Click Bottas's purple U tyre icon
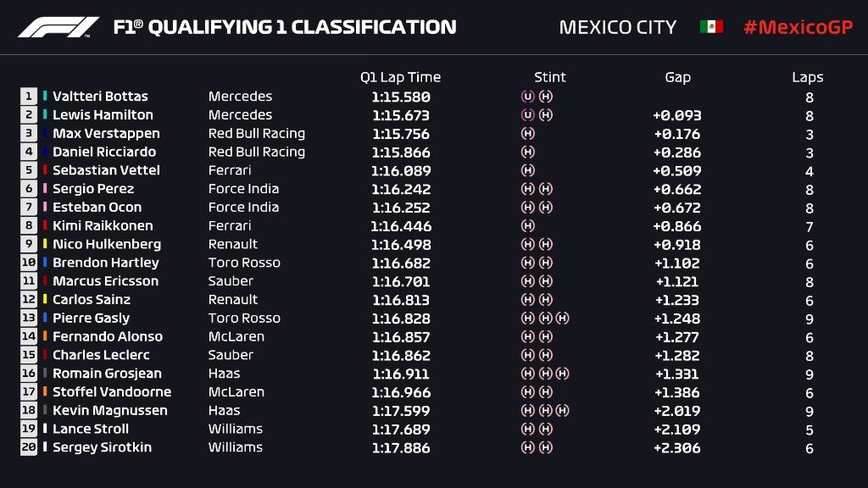This screenshot has width=868, height=488. [x=527, y=97]
